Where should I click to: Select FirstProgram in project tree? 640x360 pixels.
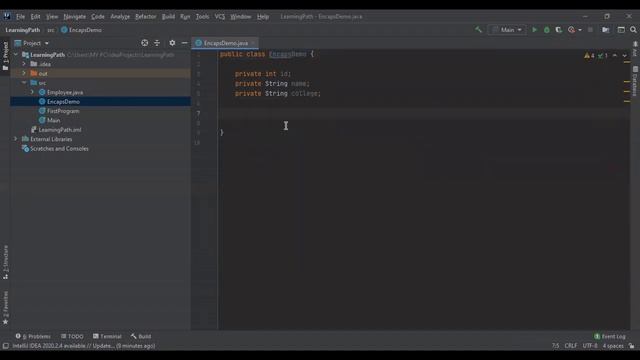tap(63, 111)
